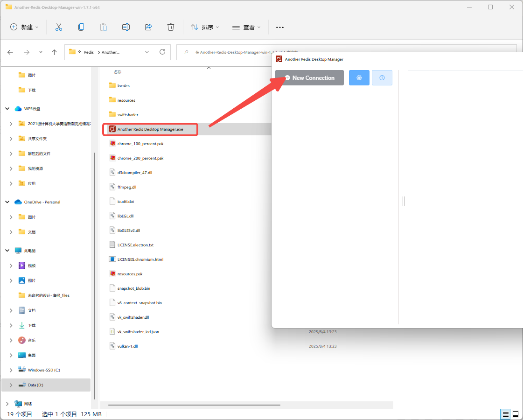The width and height of the screenshot is (523, 420).
Task: Select v8_context_snapshot.bin file name
Action: (139, 303)
